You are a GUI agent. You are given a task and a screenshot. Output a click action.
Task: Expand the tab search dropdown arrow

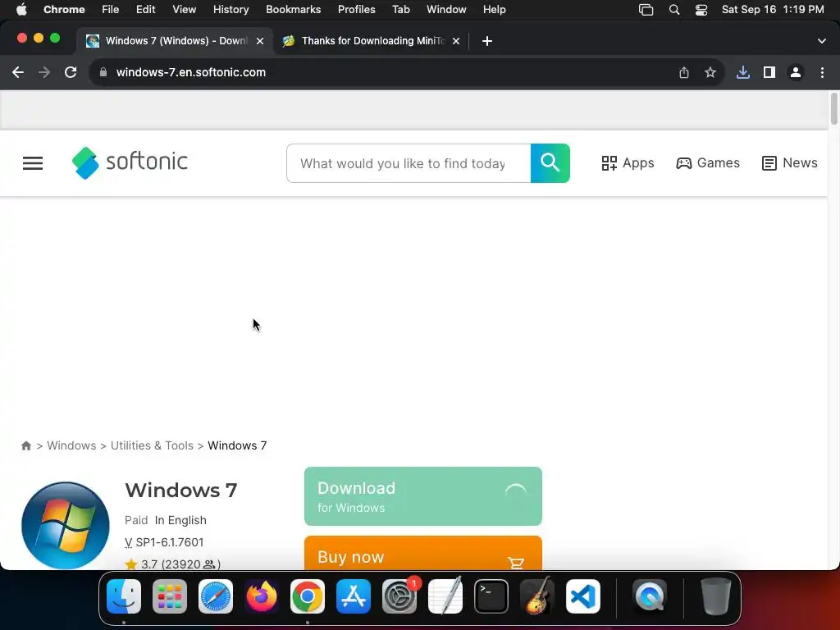tap(822, 41)
